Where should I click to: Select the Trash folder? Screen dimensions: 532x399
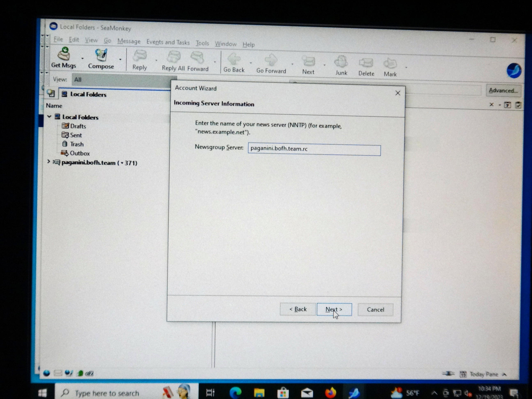pyautogui.click(x=73, y=144)
